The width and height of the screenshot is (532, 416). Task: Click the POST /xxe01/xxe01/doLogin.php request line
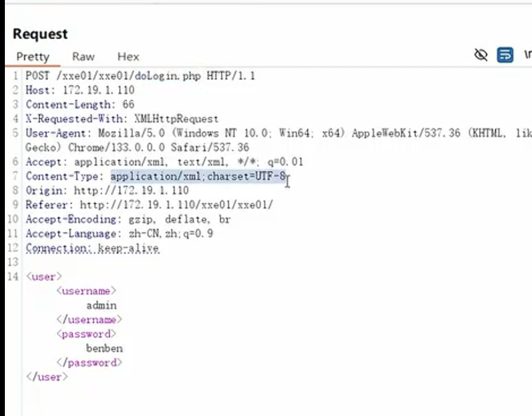pos(140,76)
